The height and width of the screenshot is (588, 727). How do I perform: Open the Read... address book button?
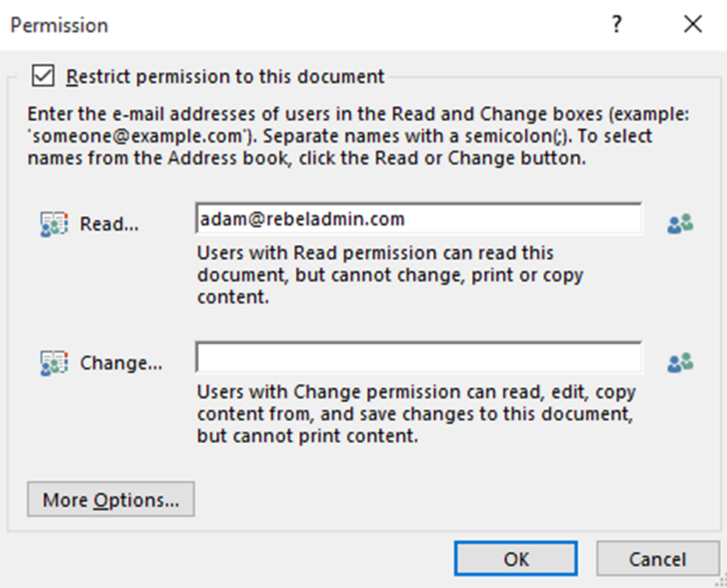109,224
